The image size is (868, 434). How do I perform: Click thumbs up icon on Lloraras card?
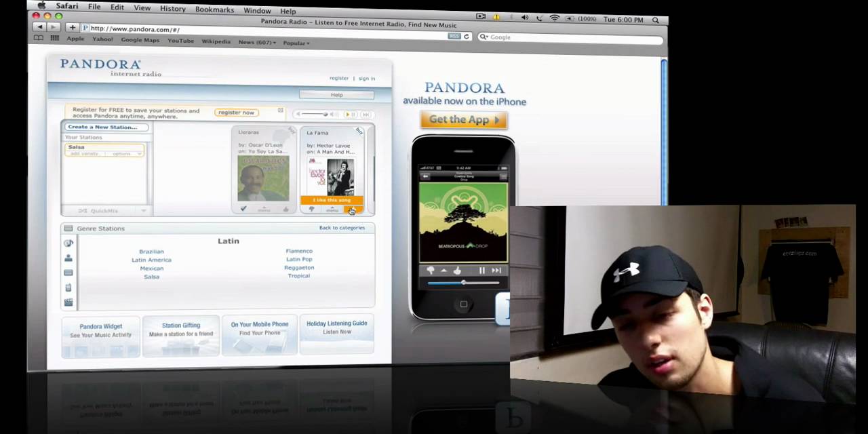[285, 210]
